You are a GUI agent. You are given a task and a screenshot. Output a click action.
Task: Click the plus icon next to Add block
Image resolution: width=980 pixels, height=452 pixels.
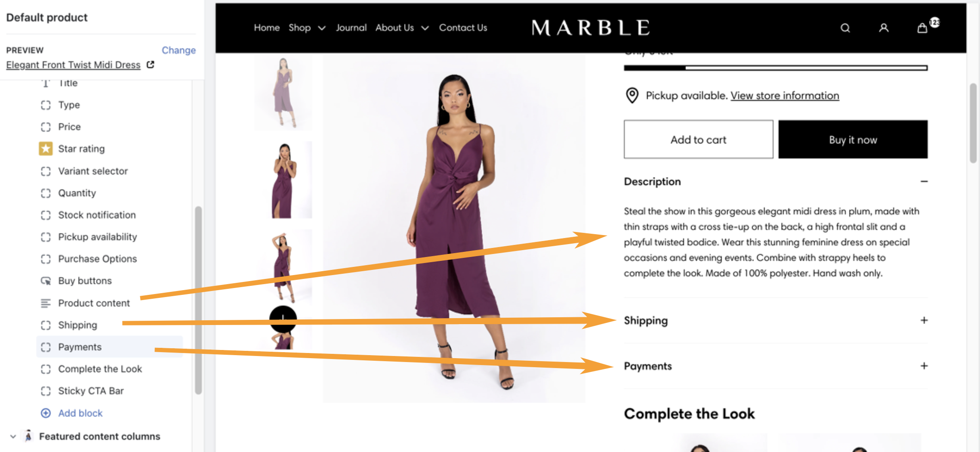pyautogui.click(x=46, y=413)
